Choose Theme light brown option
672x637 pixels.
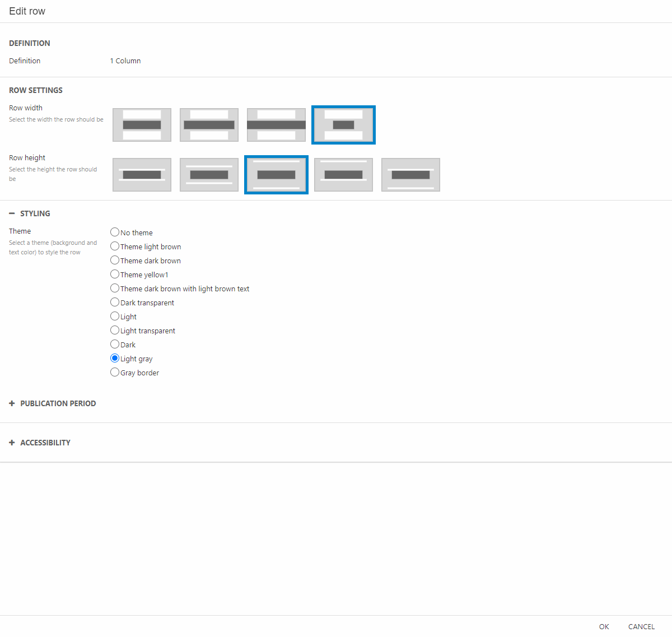115,246
